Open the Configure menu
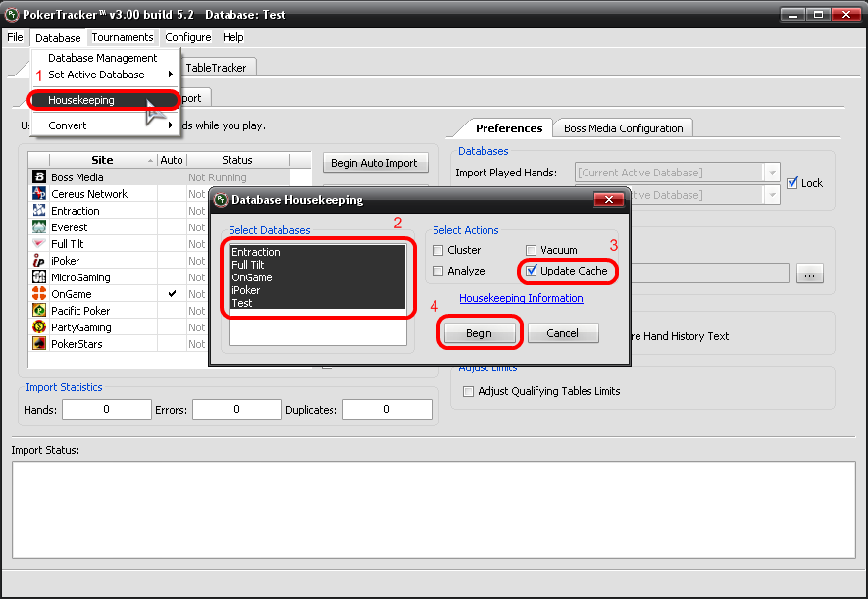The height and width of the screenshot is (599, 868). (x=187, y=37)
